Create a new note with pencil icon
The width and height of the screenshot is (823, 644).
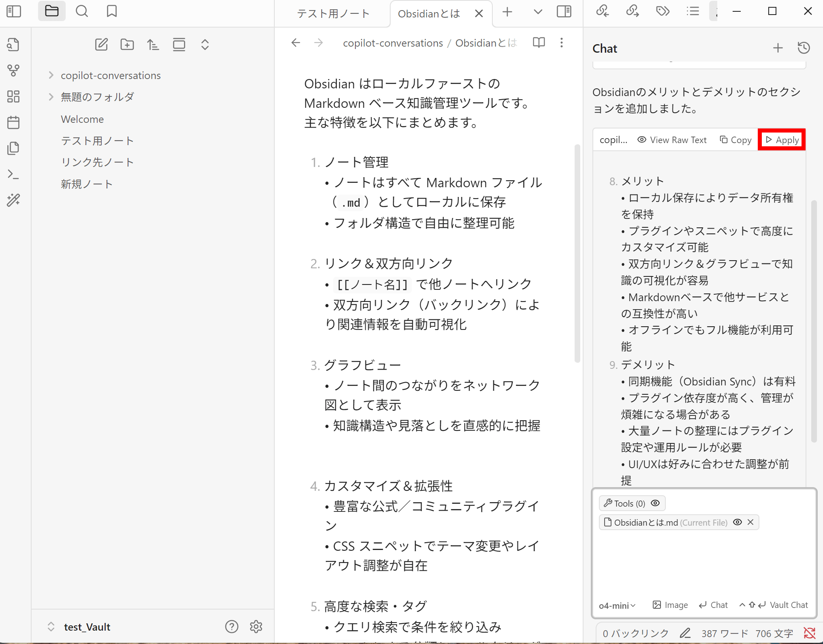[101, 45]
